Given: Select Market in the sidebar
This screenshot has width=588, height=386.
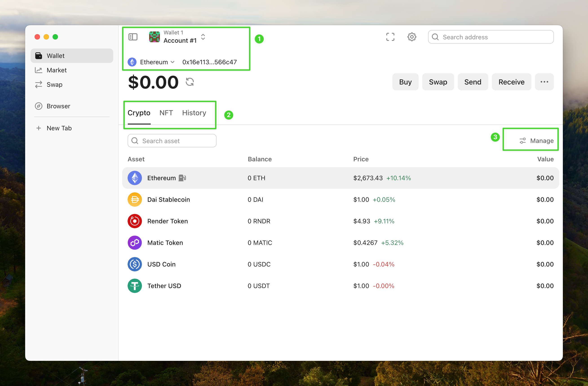Looking at the screenshot, I should 72,70.
